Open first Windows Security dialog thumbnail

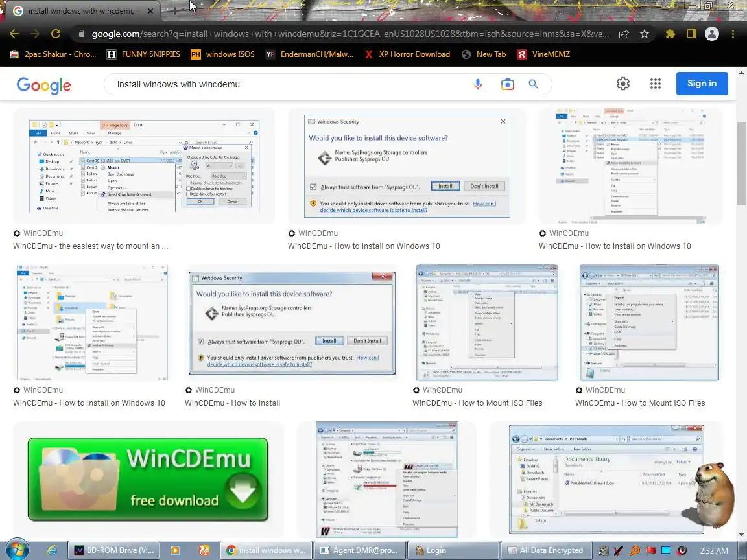407,165
